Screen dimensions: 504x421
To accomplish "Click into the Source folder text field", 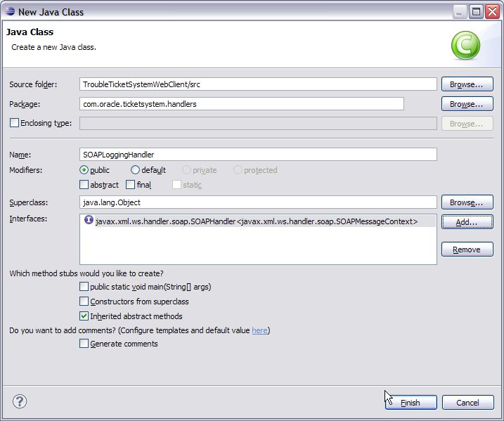I will pyautogui.click(x=258, y=84).
